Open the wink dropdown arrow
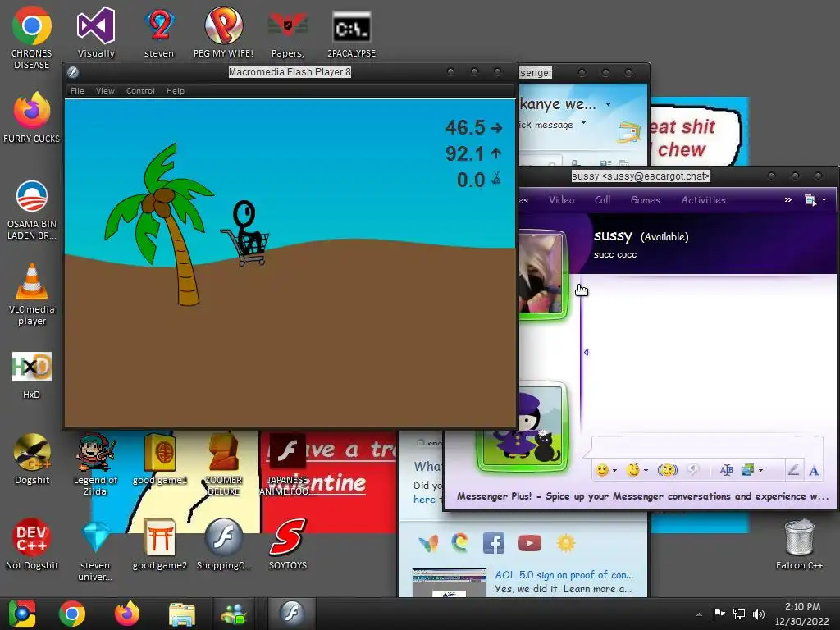The height and width of the screenshot is (630, 840). point(646,470)
